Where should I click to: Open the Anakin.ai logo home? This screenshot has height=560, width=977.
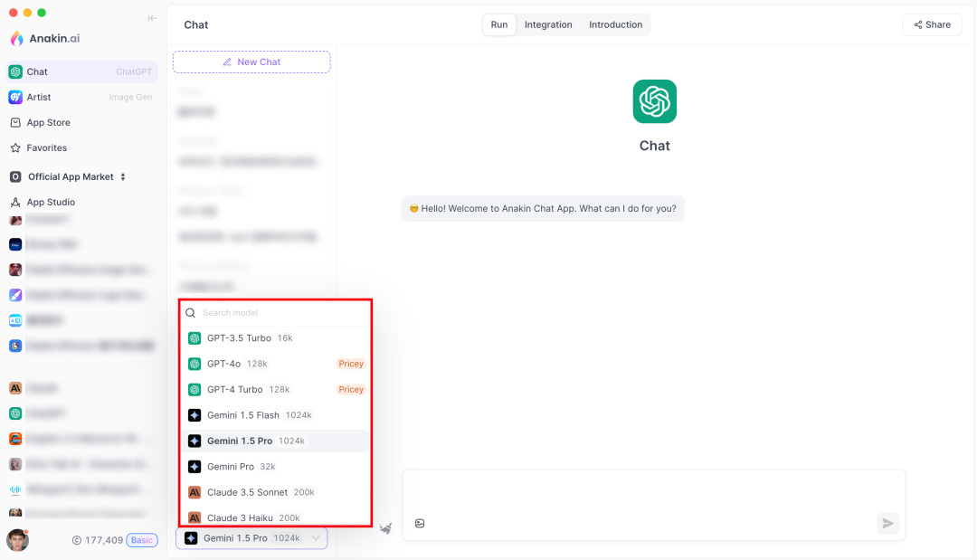point(45,39)
